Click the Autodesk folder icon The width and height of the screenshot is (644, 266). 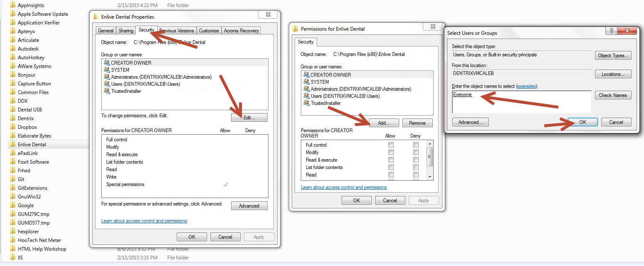click(x=12, y=49)
